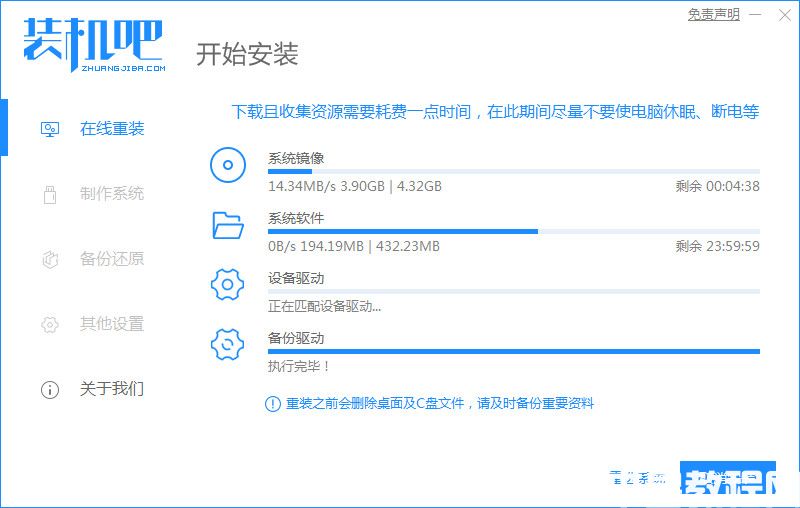
Task: Click the text 14.34MB/s 3.90GB | 4.32GB
Action: [x=355, y=186]
